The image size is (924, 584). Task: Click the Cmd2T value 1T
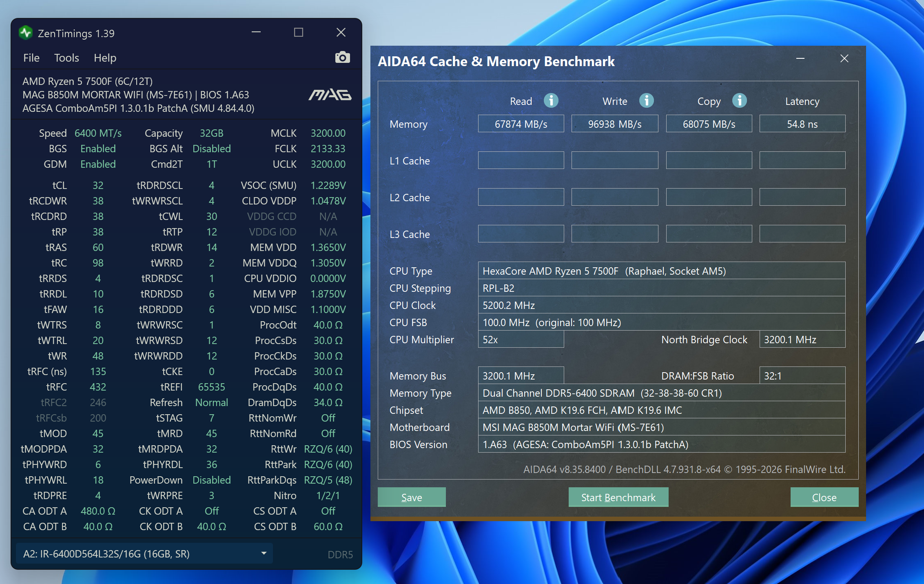(211, 164)
